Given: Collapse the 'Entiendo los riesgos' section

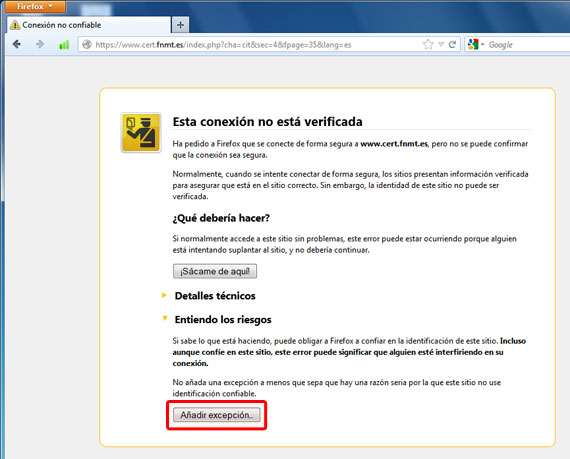Looking at the screenshot, I should click(x=223, y=319).
